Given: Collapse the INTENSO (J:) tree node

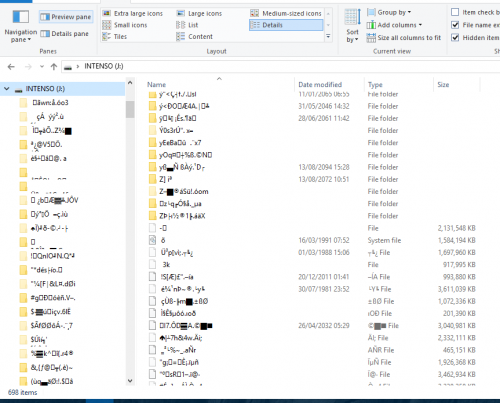Looking at the screenshot, I should tap(7, 89).
